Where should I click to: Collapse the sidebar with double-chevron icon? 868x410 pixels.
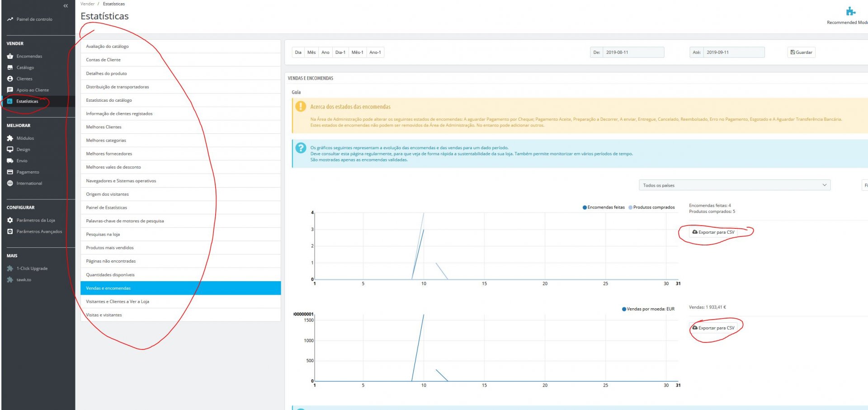(x=66, y=6)
